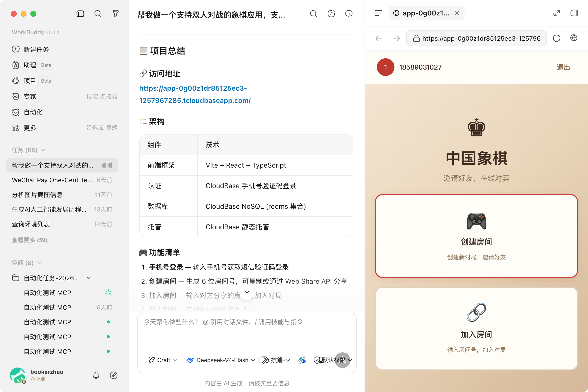
Task: Click the Vite + React + TypeScript table cell
Action: tap(275, 165)
